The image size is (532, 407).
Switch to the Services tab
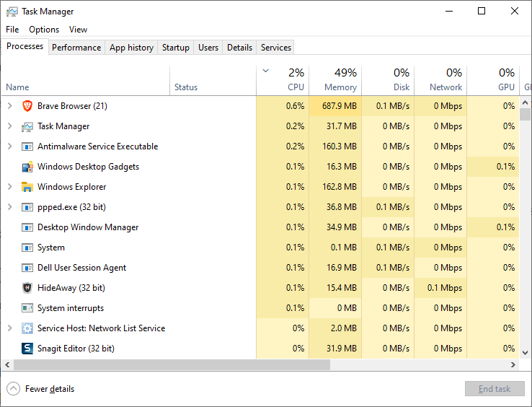pos(276,48)
